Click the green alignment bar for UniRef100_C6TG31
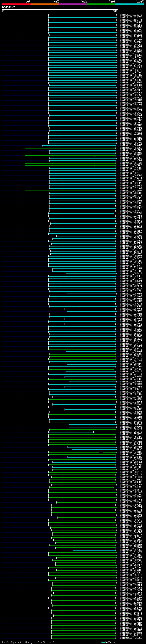Image resolution: width=146 pixels, height=644 pixels. [x=70, y=163]
